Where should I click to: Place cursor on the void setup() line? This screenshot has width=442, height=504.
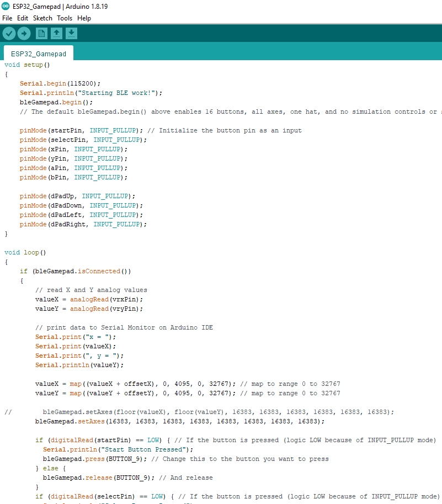[28, 65]
